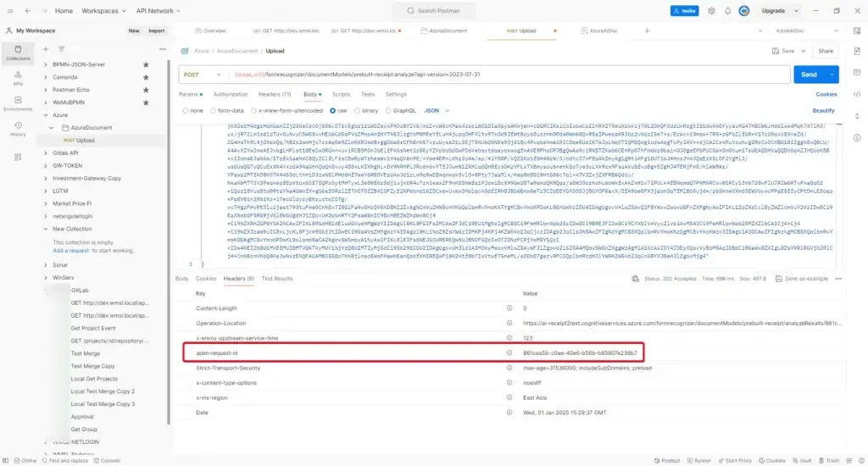Open the documentation icon in the right sidebar

857,51
